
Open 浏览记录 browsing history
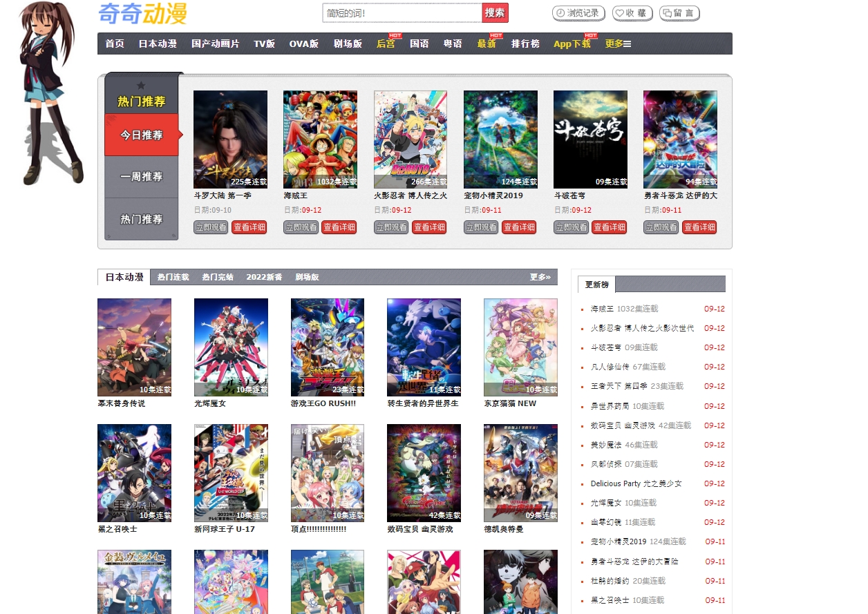click(578, 13)
